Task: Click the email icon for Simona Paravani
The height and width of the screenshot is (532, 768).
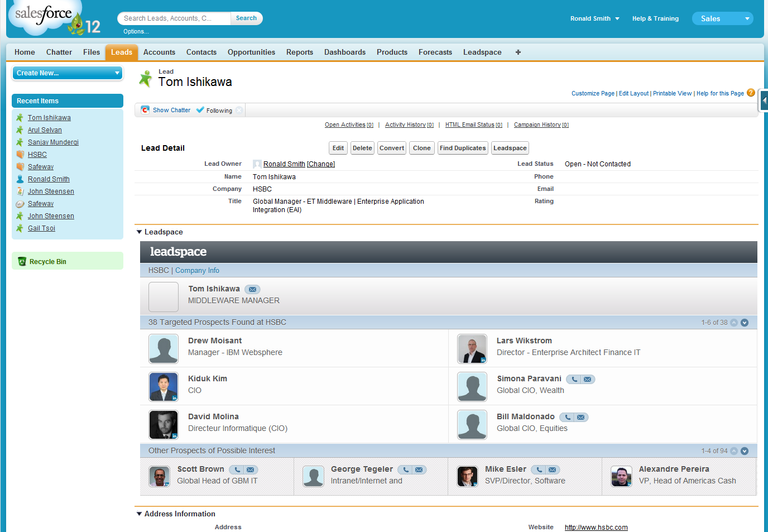Action: [x=588, y=380]
